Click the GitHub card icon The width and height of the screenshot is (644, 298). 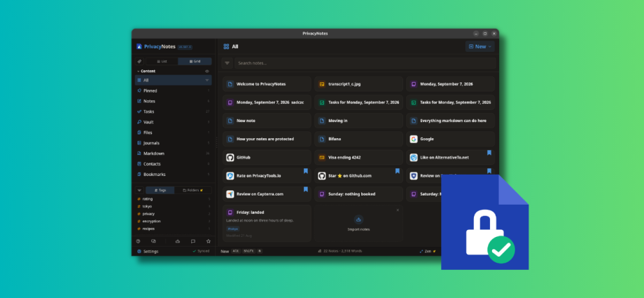coord(230,157)
